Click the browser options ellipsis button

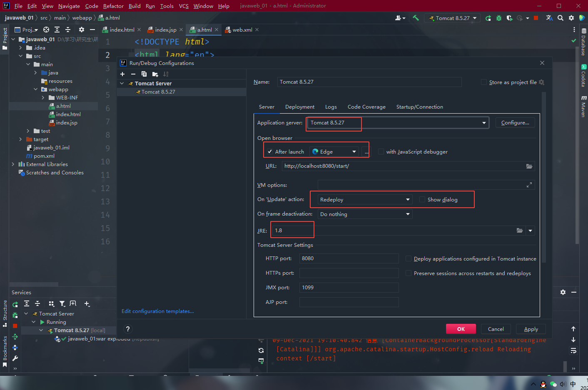point(366,152)
